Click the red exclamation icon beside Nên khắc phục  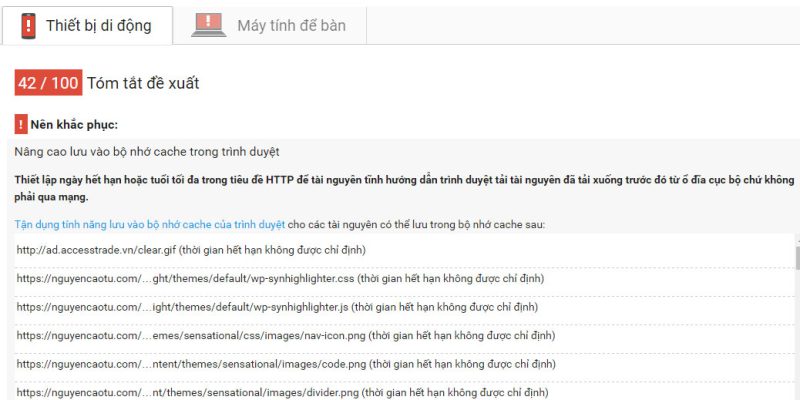21,125
